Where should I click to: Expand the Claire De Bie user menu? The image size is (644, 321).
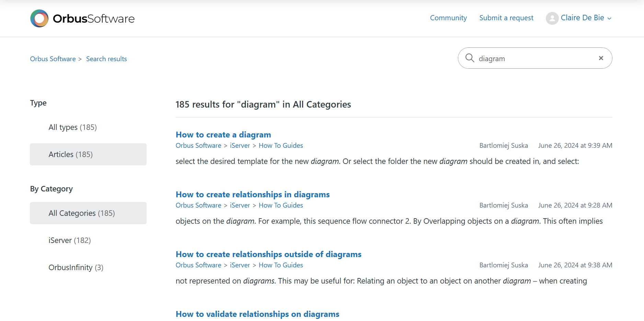(x=586, y=18)
